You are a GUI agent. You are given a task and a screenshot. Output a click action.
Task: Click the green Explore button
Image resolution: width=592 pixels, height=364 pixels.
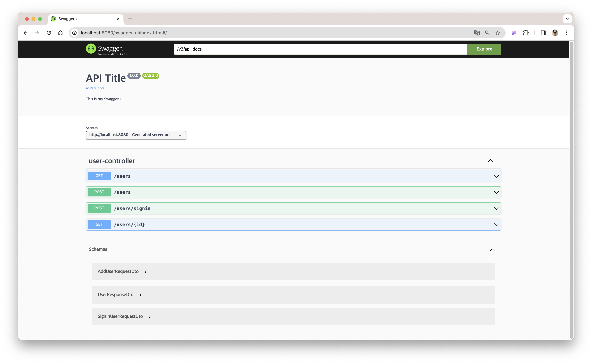click(x=484, y=49)
